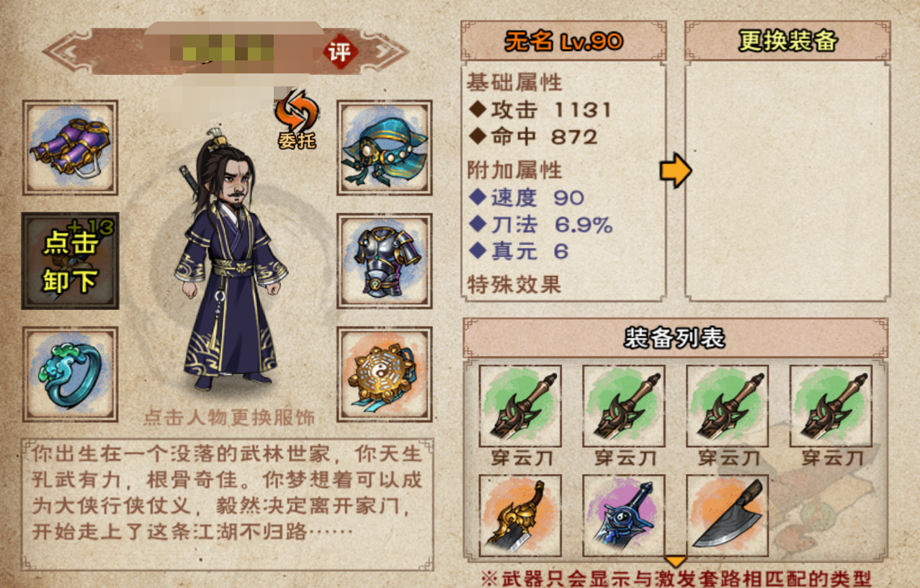
Task: Select the 无名 Lv.90 title header
Action: click(x=563, y=41)
